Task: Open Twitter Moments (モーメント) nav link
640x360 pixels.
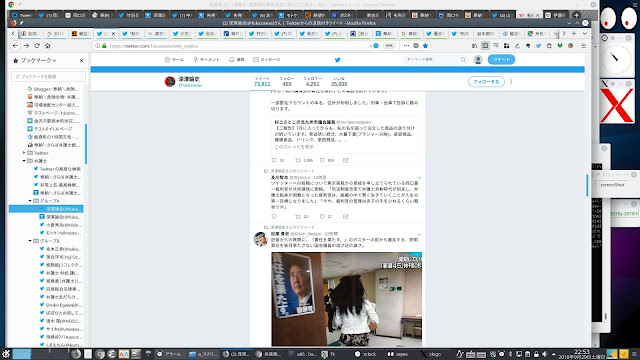Action: point(207,60)
